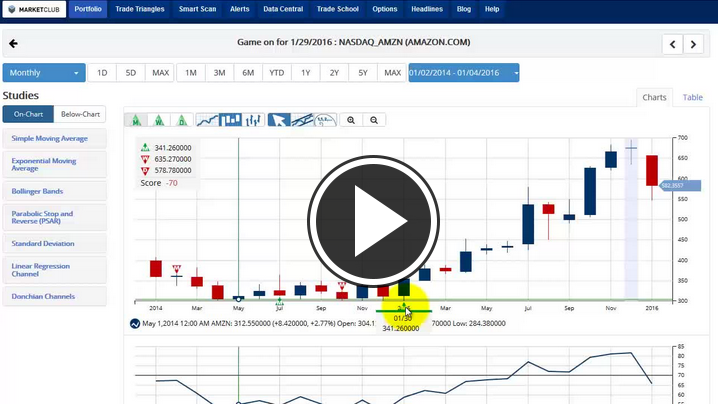
Task: Click the red daily triangle legend icon
Action: click(145, 170)
